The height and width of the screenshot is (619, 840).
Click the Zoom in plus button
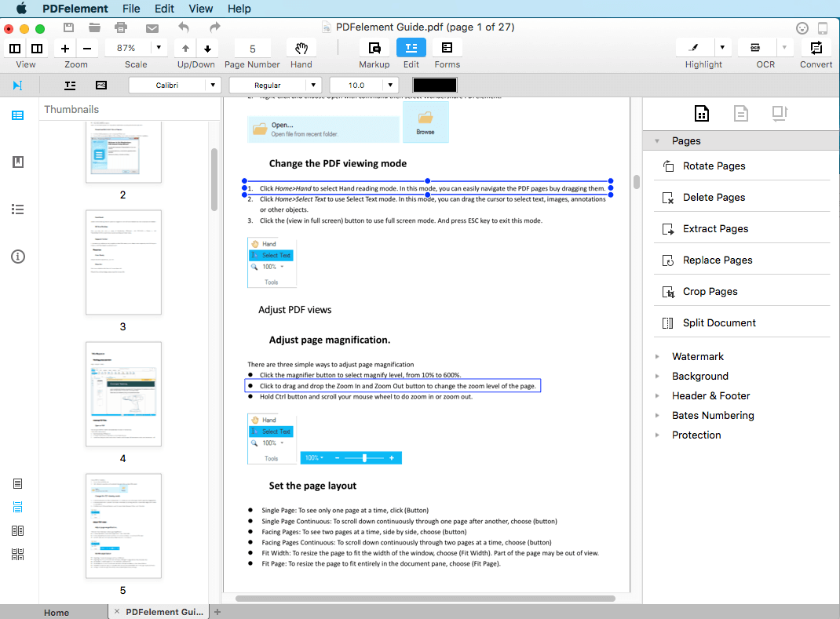[65, 49]
